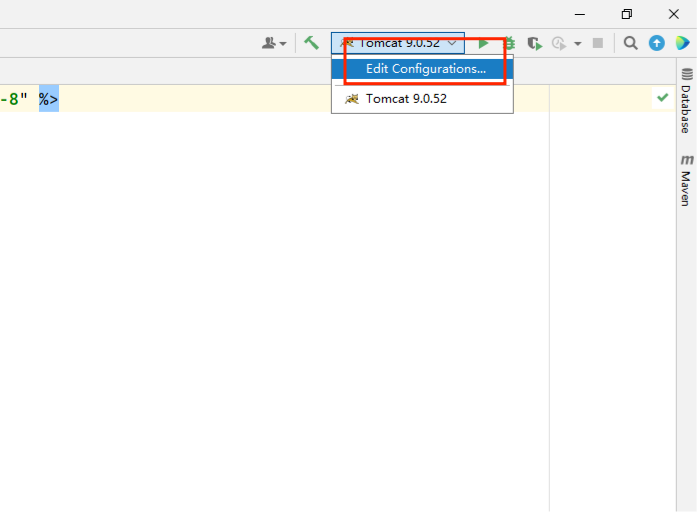697x512 pixels.
Task: Open the user account icon dropdown
Action: coord(274,43)
